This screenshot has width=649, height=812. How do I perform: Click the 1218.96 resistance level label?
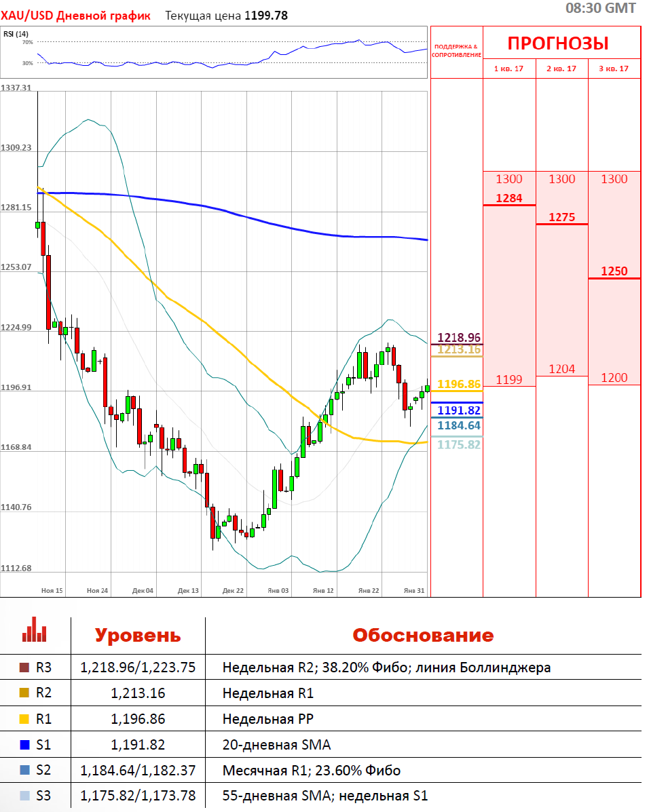coord(459,337)
